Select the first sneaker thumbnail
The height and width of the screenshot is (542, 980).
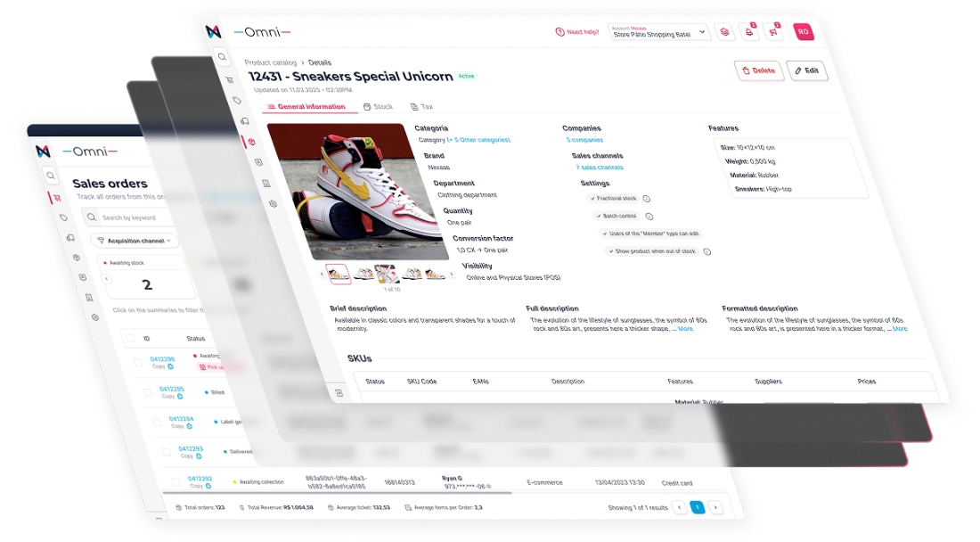339,274
